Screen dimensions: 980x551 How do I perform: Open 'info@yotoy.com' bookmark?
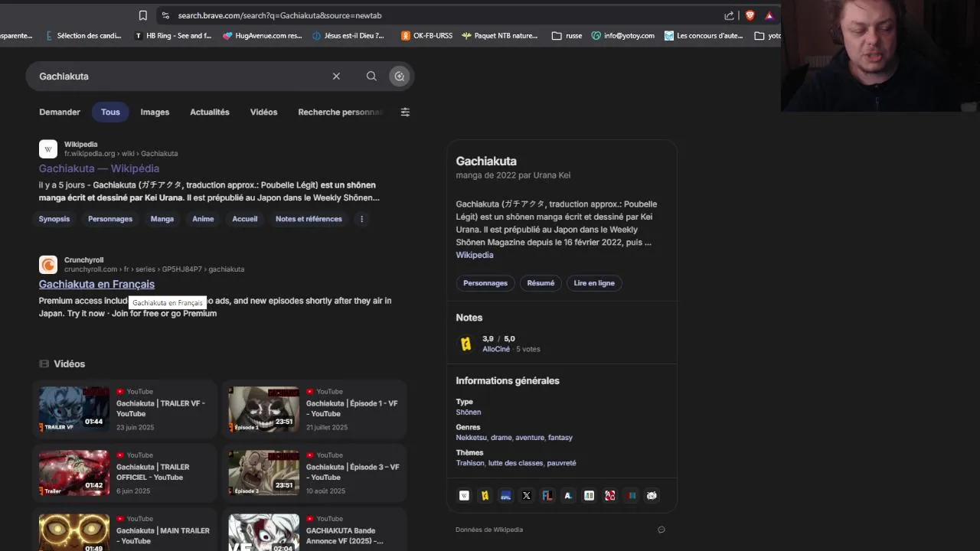coord(622,35)
